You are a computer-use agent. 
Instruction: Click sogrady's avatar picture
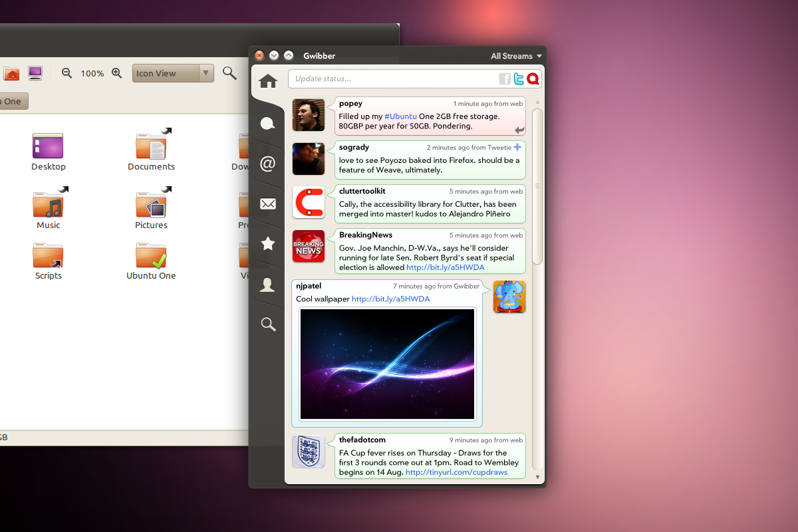coord(309,159)
